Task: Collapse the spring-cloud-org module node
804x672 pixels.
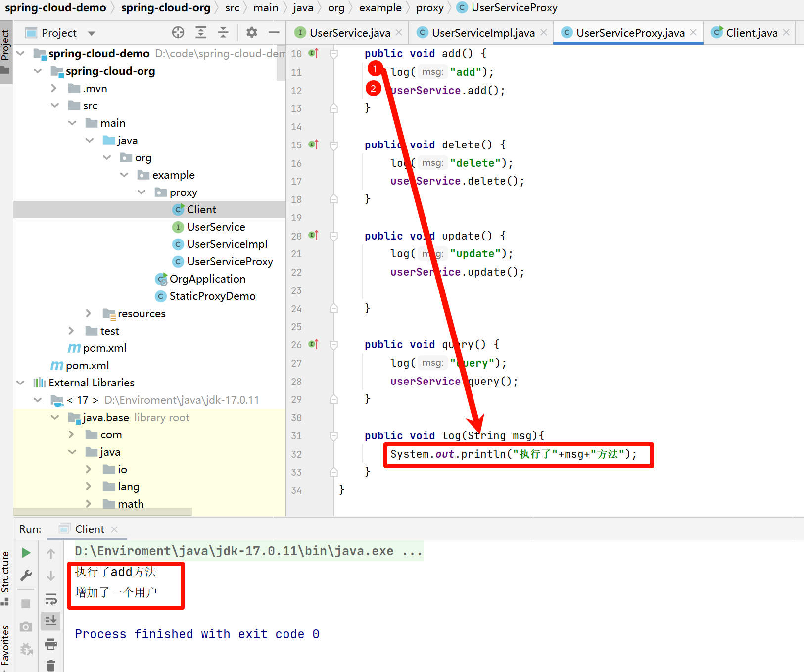Action: tap(38, 71)
